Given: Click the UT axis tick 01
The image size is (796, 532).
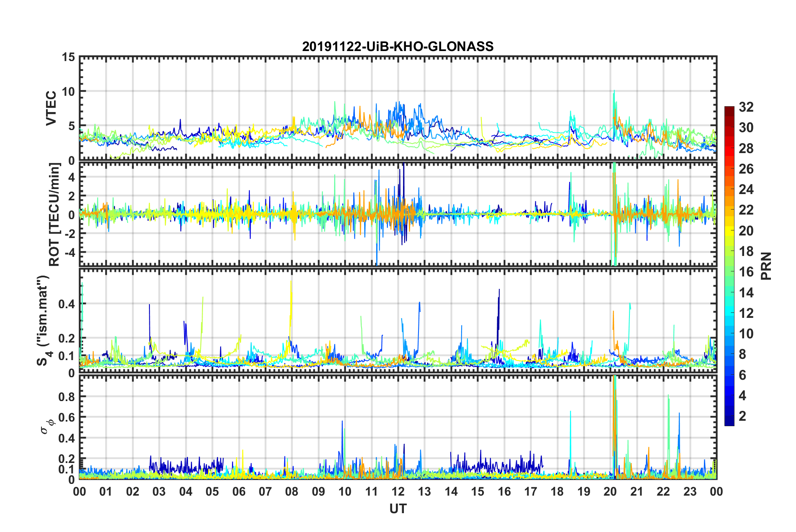Looking at the screenshot, I should pos(106,491).
